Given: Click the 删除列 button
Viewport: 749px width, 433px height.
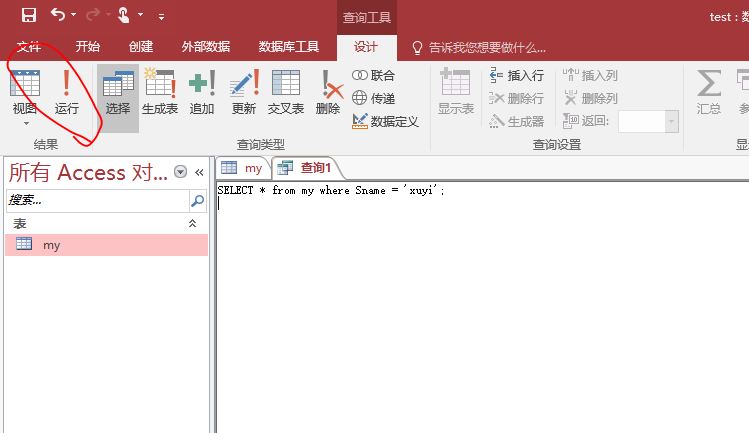Looking at the screenshot, I should pos(590,98).
